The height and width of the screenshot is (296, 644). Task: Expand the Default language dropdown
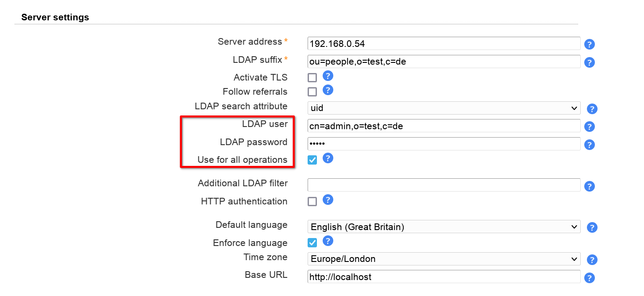pyautogui.click(x=443, y=227)
